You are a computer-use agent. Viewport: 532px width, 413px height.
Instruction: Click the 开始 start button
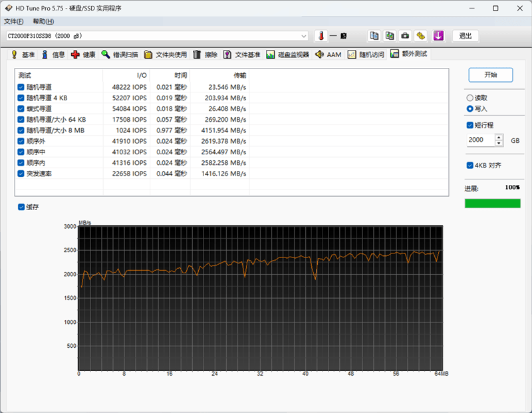[x=491, y=75]
